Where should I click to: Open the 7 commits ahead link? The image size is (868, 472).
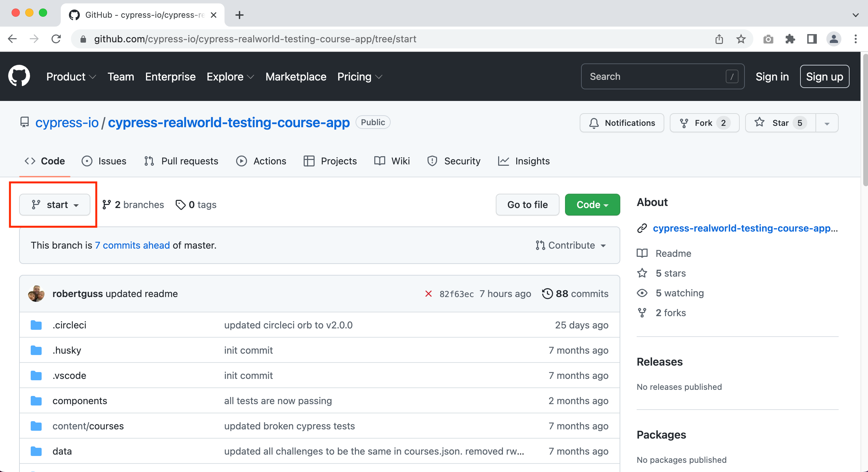coord(132,245)
